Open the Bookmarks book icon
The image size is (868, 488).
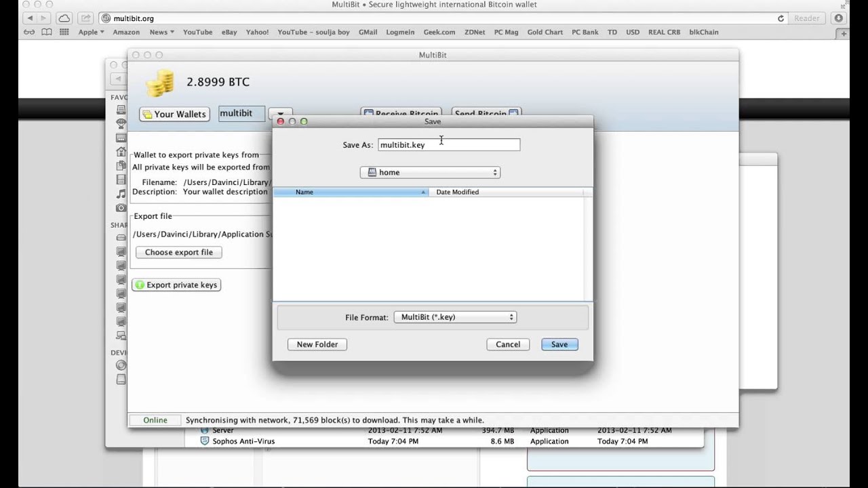[x=47, y=32]
